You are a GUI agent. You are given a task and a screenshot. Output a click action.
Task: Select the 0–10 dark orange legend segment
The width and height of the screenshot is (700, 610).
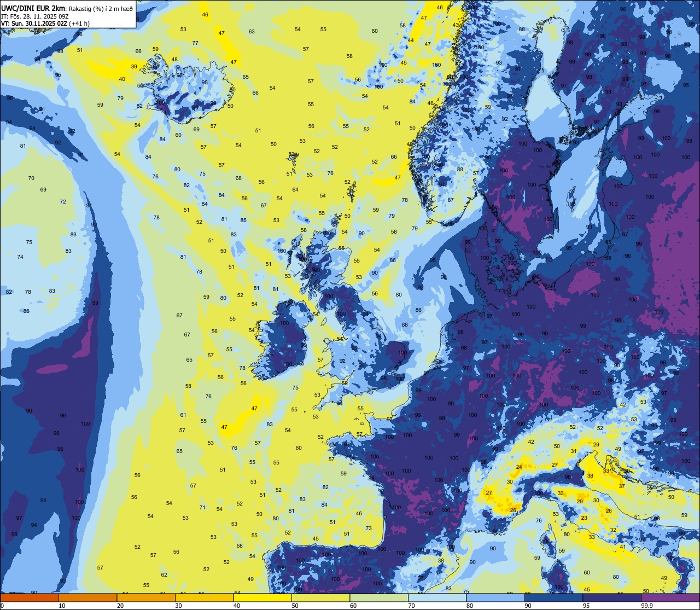point(30,597)
